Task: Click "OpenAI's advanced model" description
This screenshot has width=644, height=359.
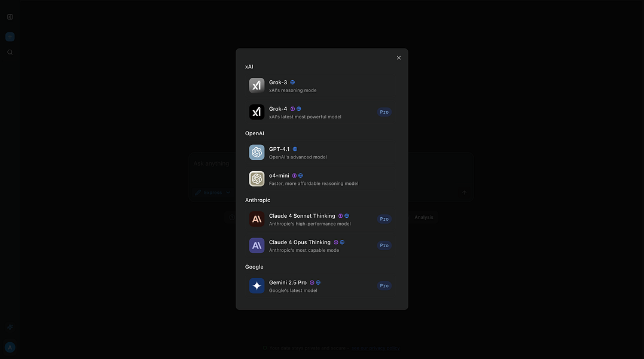Action: [298, 157]
